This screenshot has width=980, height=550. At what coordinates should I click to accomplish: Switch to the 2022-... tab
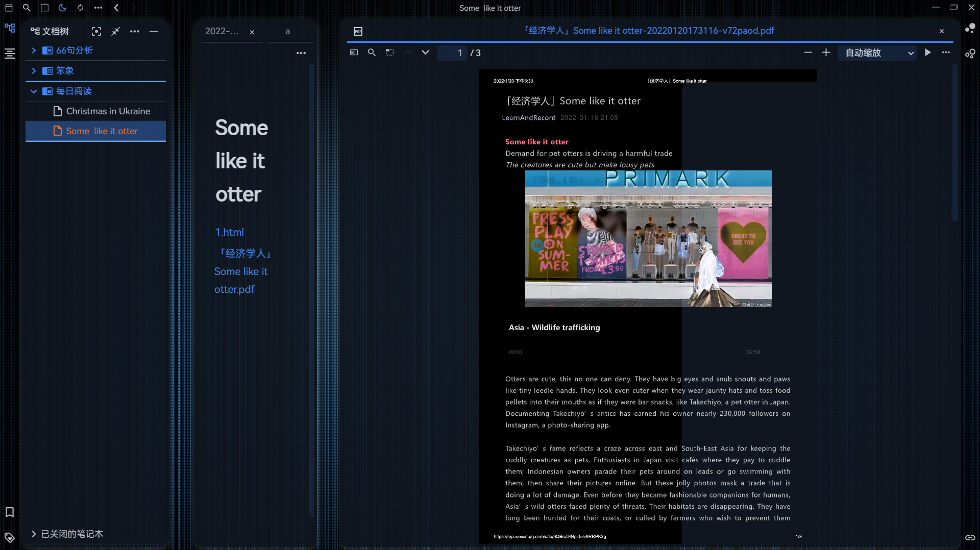pyautogui.click(x=222, y=32)
